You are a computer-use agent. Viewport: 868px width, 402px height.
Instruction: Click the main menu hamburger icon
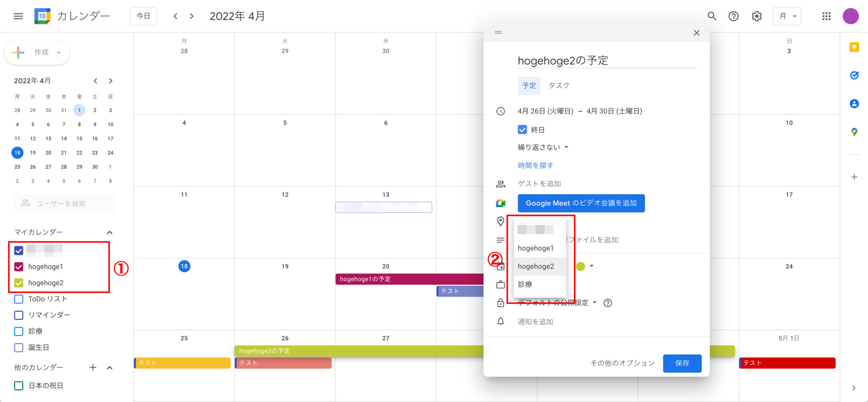[18, 16]
